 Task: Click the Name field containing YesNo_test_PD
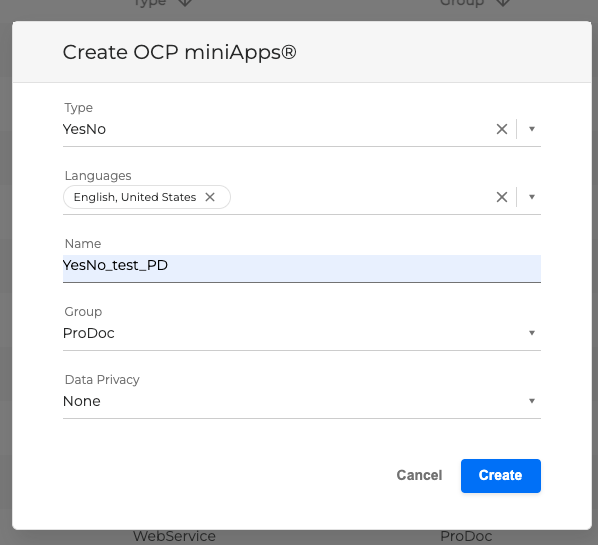pos(302,268)
